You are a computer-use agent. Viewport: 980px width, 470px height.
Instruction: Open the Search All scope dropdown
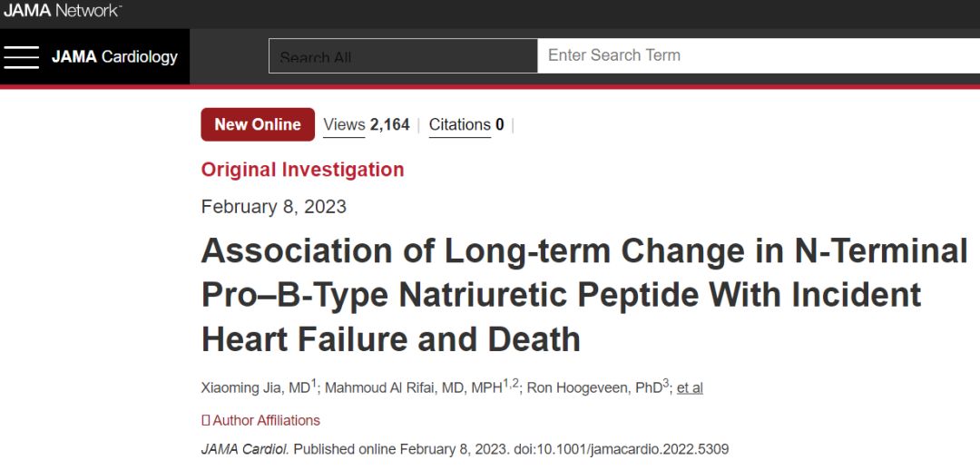[403, 55]
